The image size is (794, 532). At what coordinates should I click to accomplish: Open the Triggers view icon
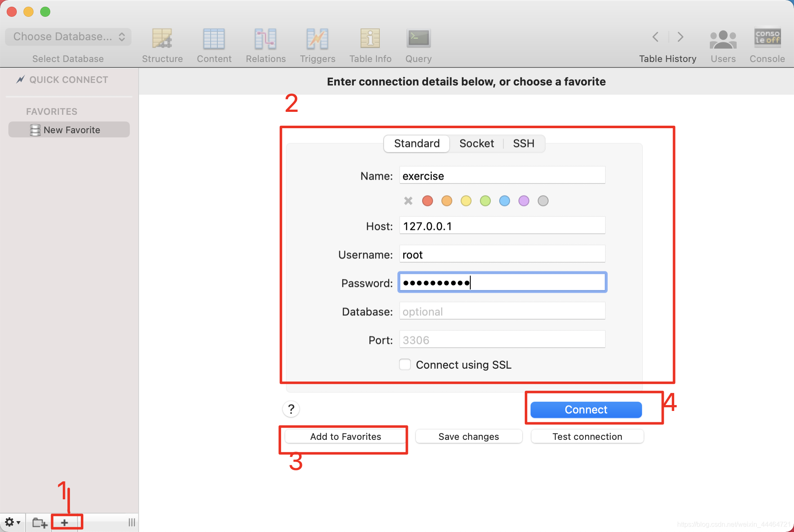pos(317,39)
